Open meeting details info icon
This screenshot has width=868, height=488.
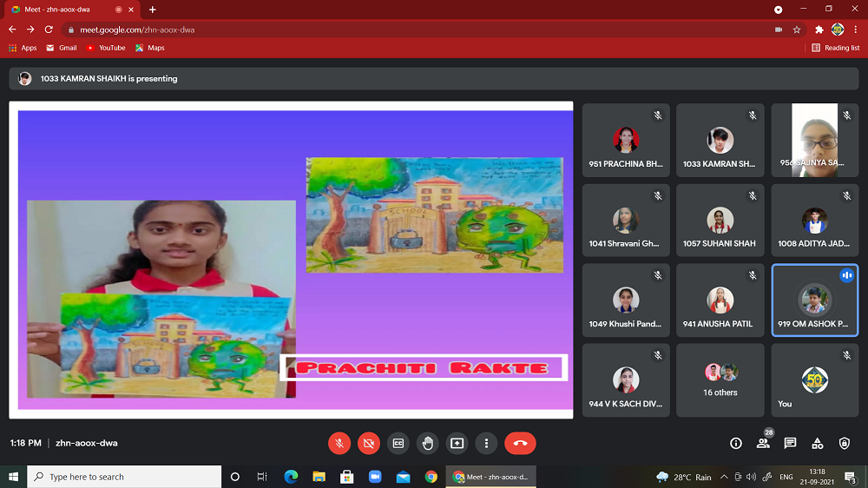point(736,443)
